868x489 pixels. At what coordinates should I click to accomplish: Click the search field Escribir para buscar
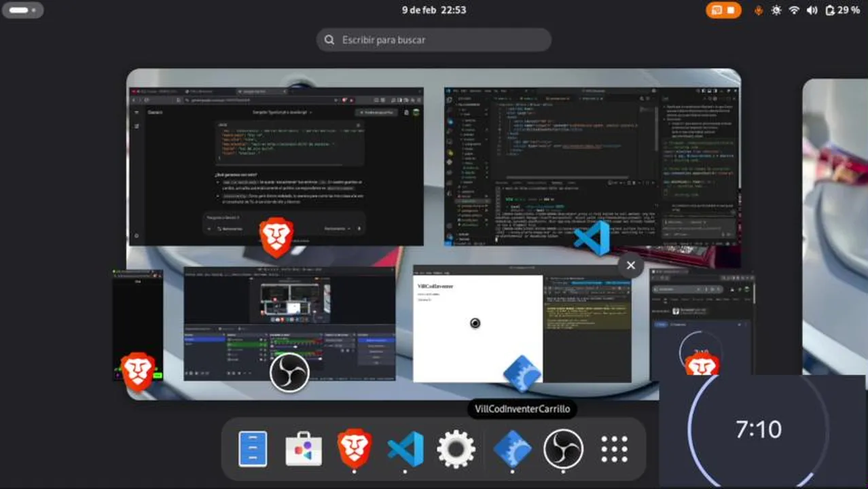click(x=433, y=40)
